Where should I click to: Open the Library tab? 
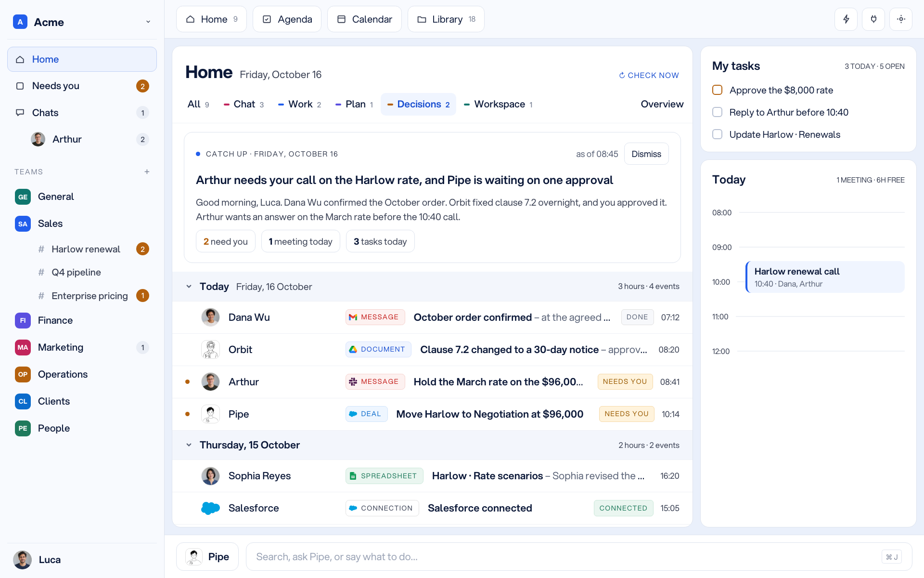point(446,19)
